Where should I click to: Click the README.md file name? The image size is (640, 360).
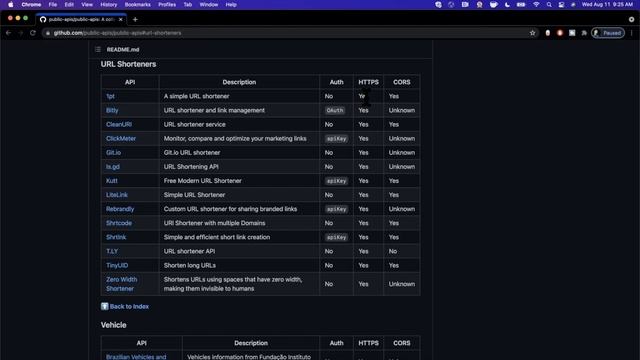point(123,49)
